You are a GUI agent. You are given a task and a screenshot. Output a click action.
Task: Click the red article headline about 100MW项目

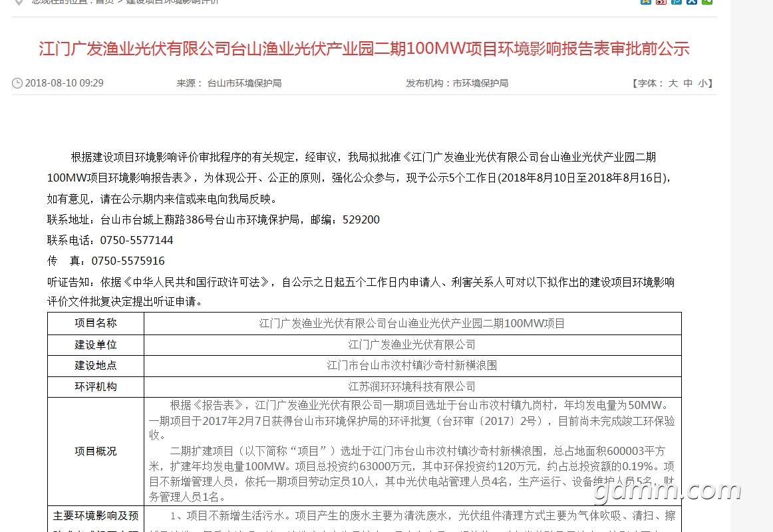tap(364, 49)
